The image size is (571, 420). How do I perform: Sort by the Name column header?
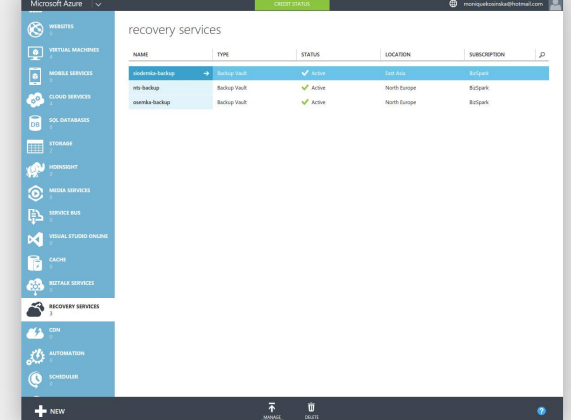tap(141, 55)
